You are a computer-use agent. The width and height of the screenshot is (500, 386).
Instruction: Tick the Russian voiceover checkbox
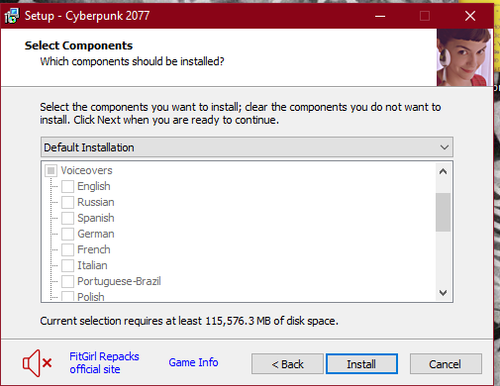[x=68, y=202]
